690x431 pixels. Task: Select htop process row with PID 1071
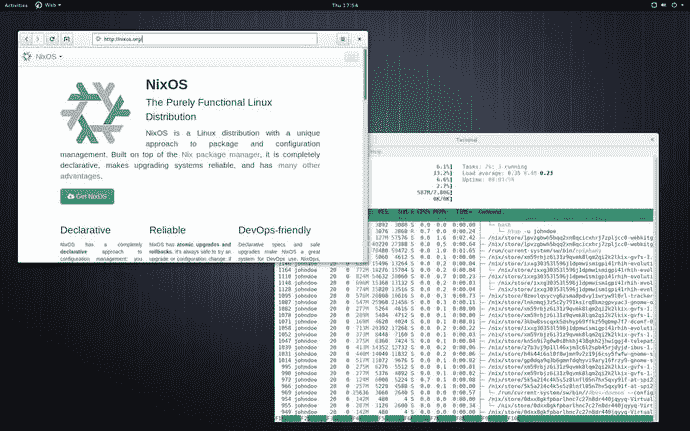464,322
